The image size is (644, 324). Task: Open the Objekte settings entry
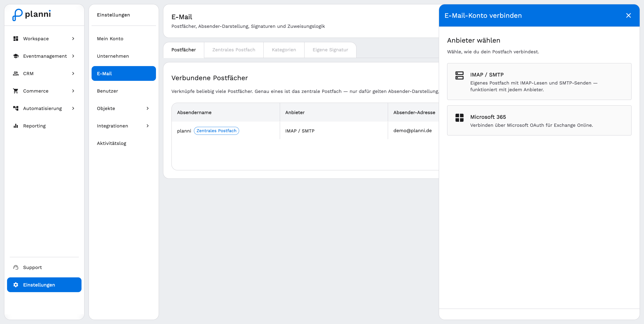(124, 108)
